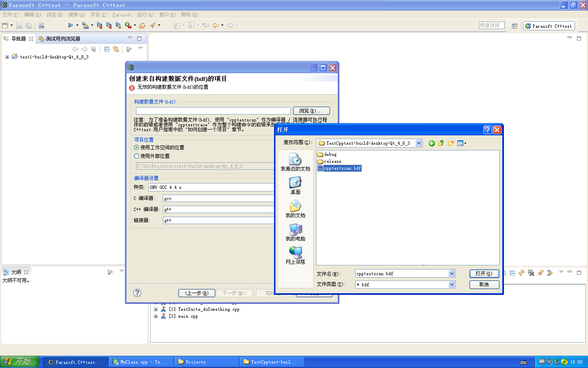The image size is (588, 368).
Task: Open the 文件名 filename combo dropdown arrow
Action: [452, 274]
